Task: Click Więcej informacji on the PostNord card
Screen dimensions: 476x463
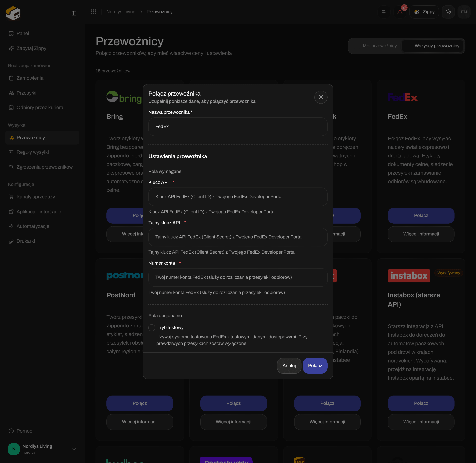Action: click(x=139, y=422)
